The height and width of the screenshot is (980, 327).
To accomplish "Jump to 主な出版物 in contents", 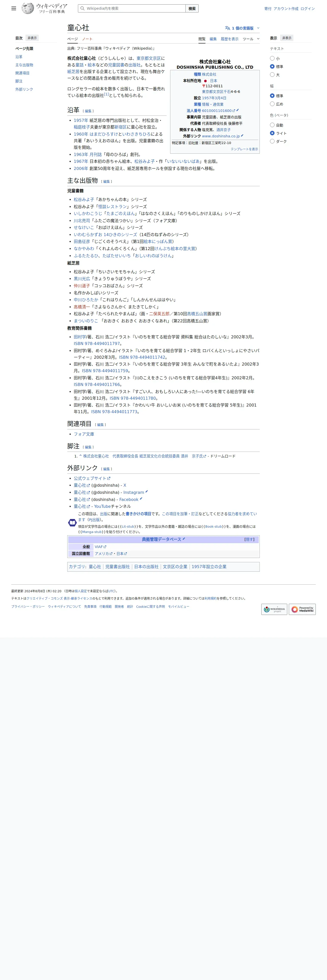I will (24, 65).
